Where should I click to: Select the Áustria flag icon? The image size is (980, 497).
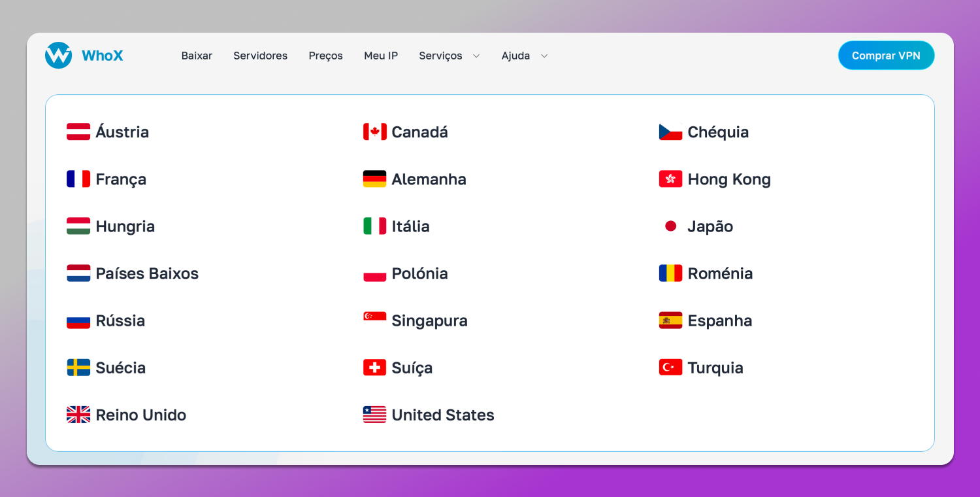[x=78, y=131]
